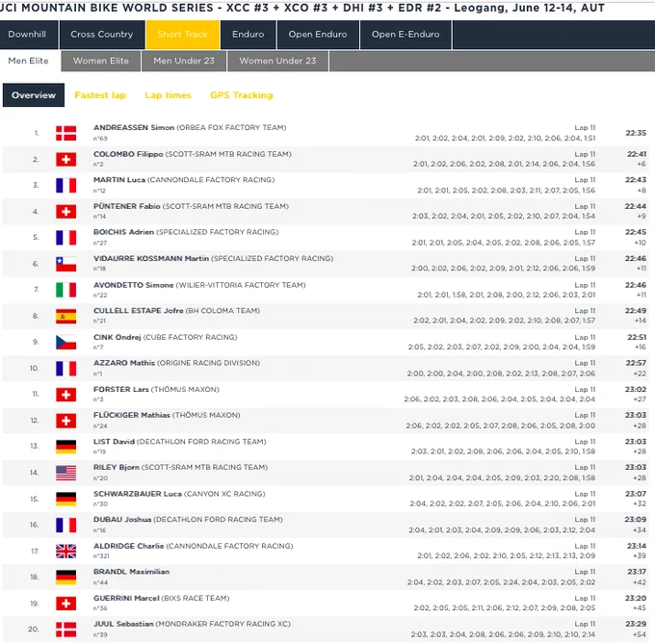Select rider name FLÜCKIGER Mathias
The width and height of the screenshot is (655, 644).
click(x=132, y=415)
